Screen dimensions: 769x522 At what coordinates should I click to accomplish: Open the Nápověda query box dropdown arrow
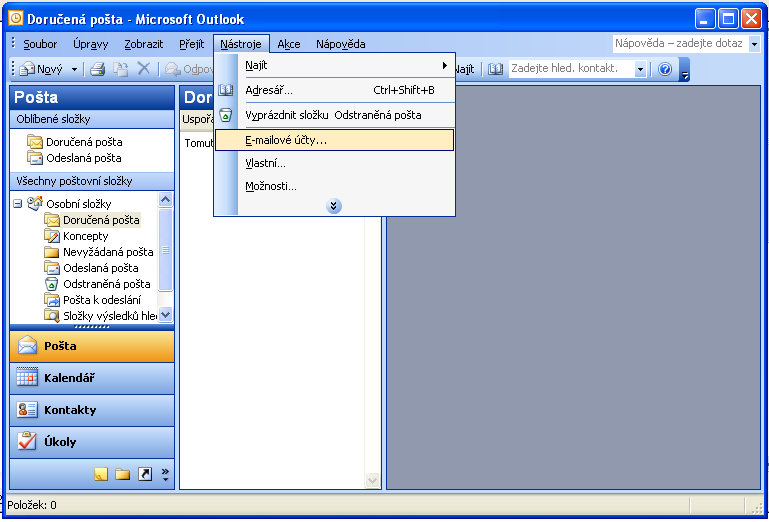pos(754,44)
